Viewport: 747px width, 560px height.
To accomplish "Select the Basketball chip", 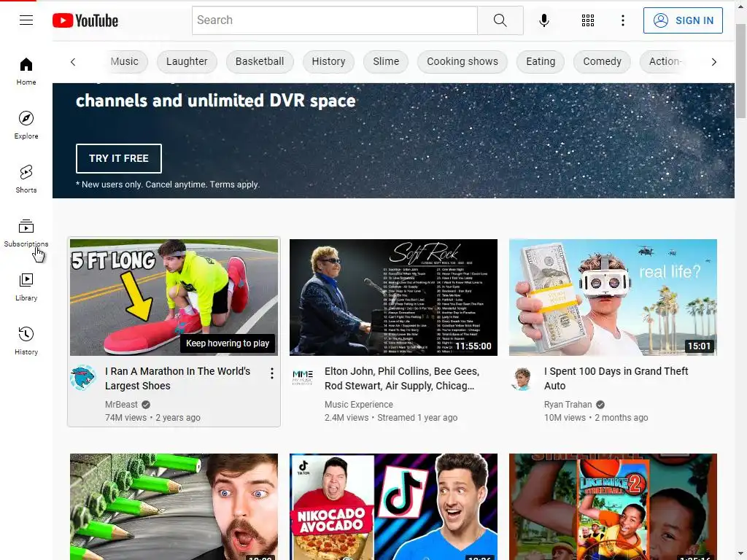I will click(260, 62).
